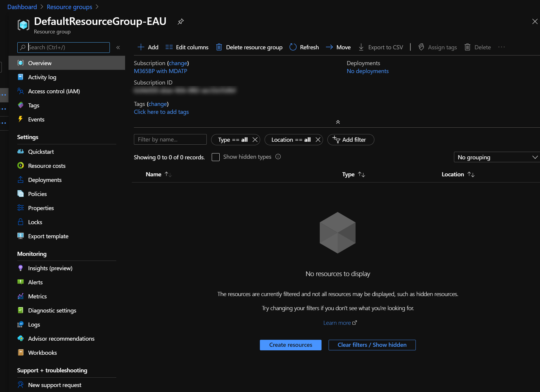Remove the Location == all filter
Image resolution: width=540 pixels, height=392 pixels.
(x=318, y=140)
